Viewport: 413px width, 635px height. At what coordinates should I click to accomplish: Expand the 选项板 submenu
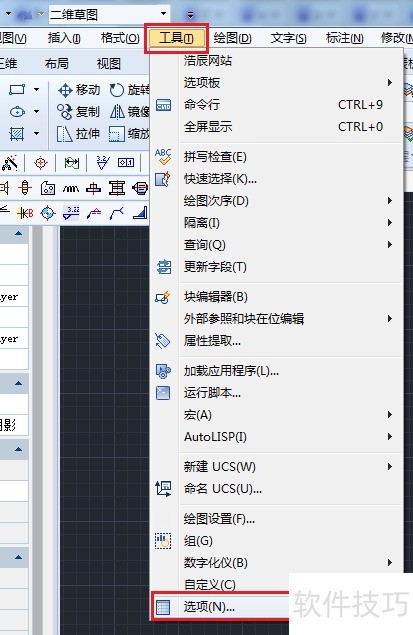(x=275, y=83)
